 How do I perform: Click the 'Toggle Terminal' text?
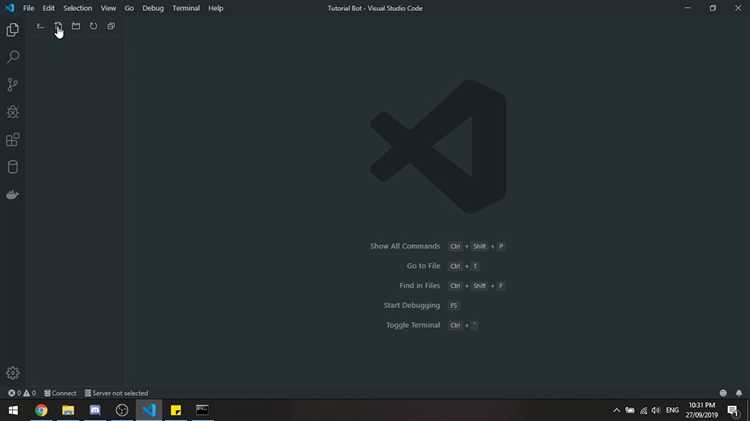click(x=413, y=325)
